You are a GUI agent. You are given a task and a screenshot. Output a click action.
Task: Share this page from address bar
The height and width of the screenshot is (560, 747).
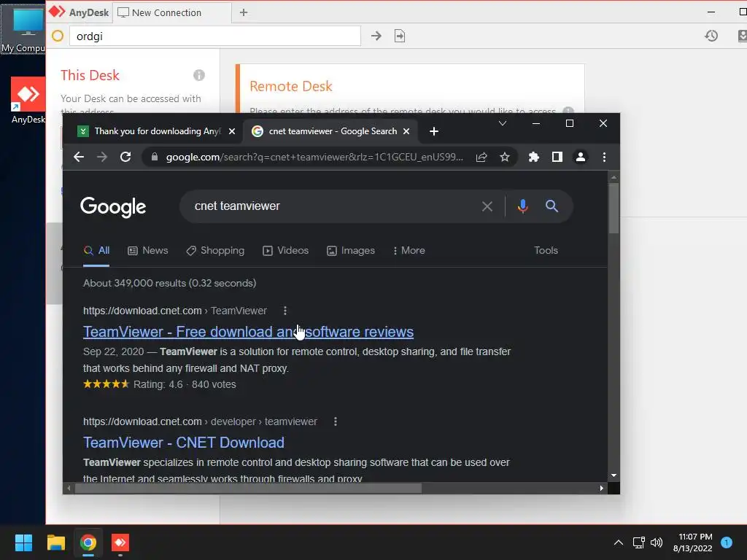pos(481,157)
